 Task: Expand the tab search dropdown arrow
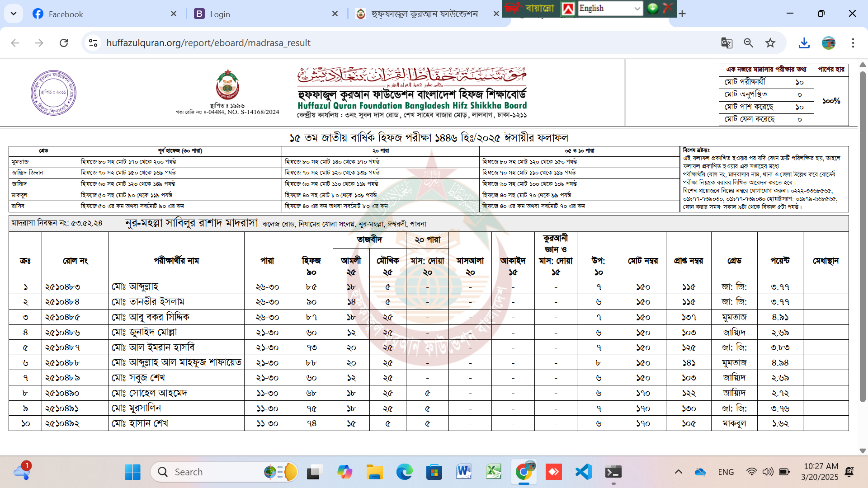pyautogui.click(x=14, y=14)
